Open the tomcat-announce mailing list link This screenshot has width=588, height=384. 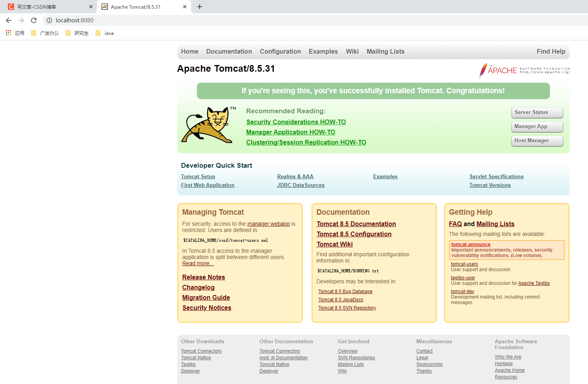click(471, 245)
